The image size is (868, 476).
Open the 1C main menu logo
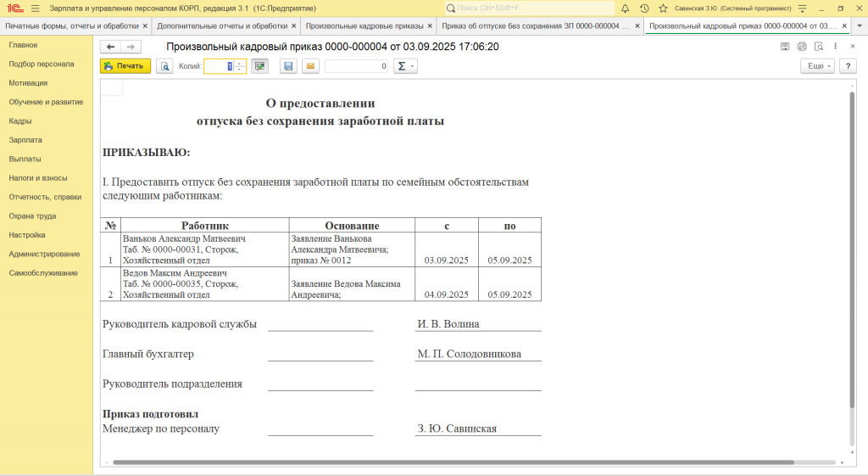click(15, 8)
